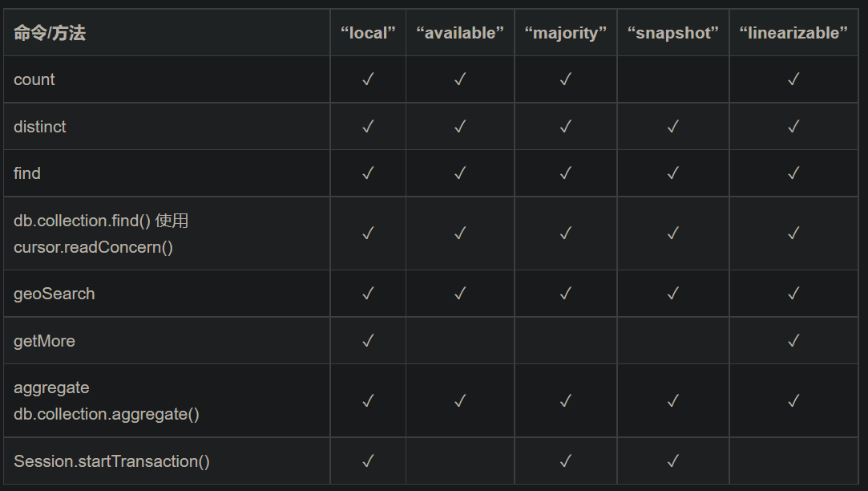Select cursor.readConcern() row's "local" checkmark
This screenshot has width=868, height=491.
coord(368,233)
